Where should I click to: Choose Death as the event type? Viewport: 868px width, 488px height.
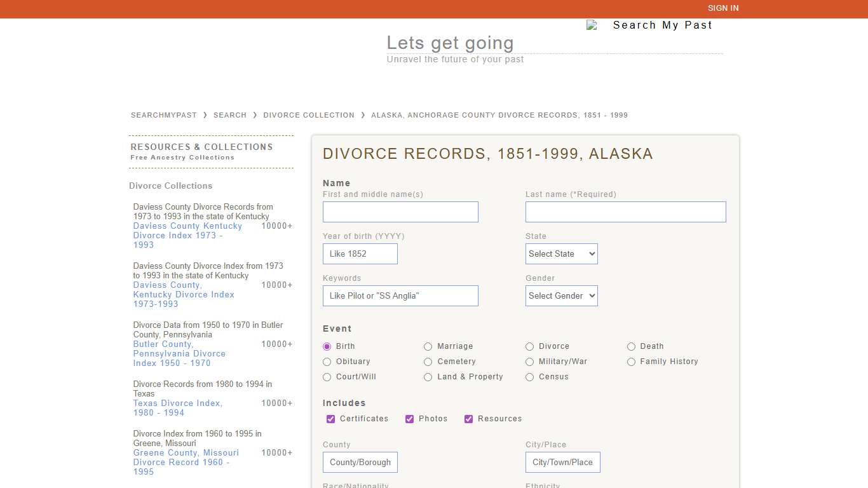pos(632,346)
